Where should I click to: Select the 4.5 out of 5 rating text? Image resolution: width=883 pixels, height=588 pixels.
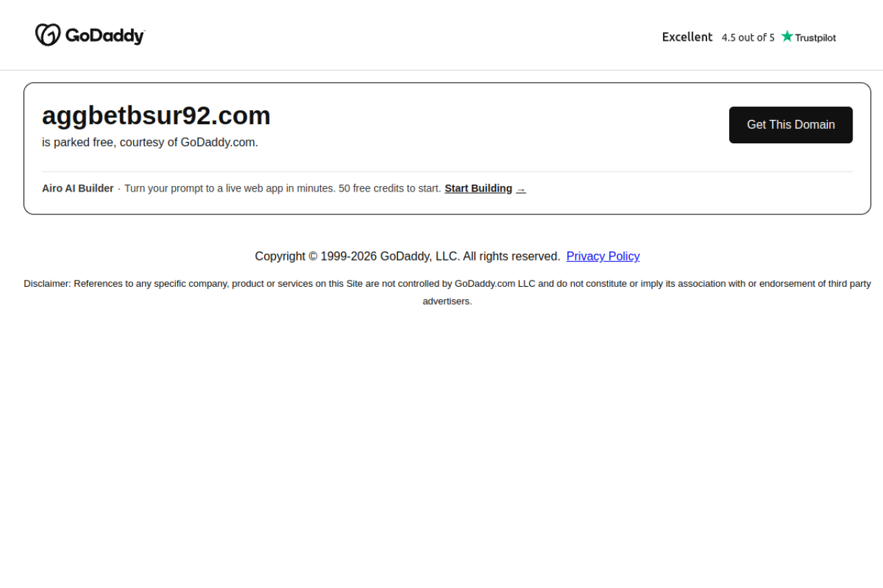[x=748, y=38]
